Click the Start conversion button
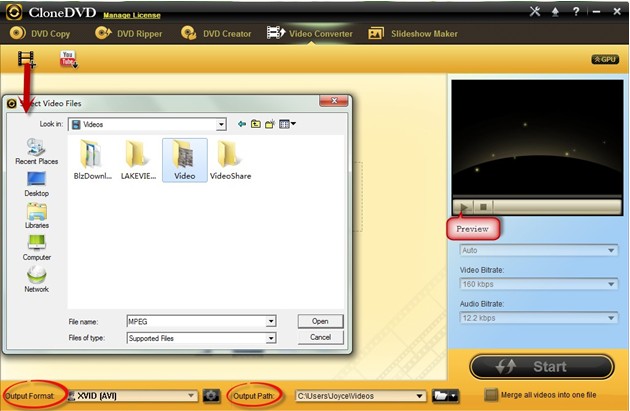Screen dimensions: 630x411 [x=542, y=366]
